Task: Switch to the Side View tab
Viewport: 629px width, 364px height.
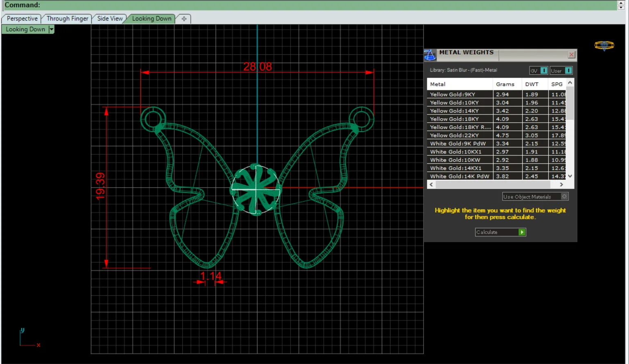Action: pyautogui.click(x=110, y=19)
